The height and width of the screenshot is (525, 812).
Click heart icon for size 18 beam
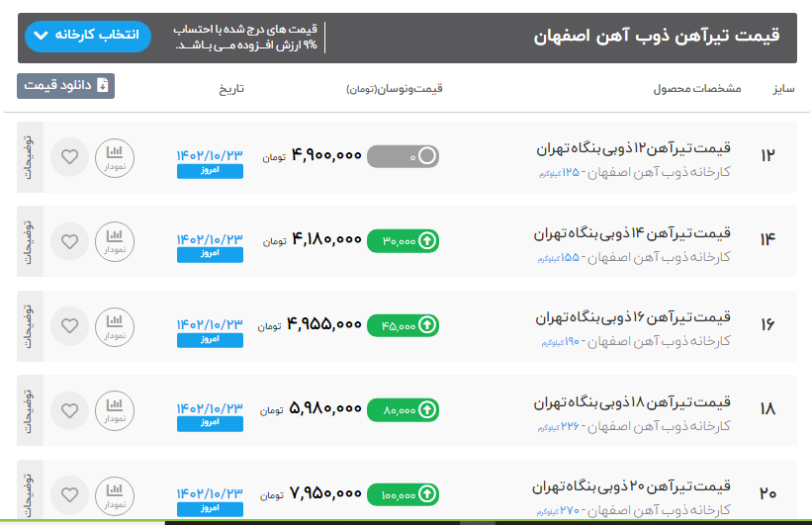tap(69, 408)
